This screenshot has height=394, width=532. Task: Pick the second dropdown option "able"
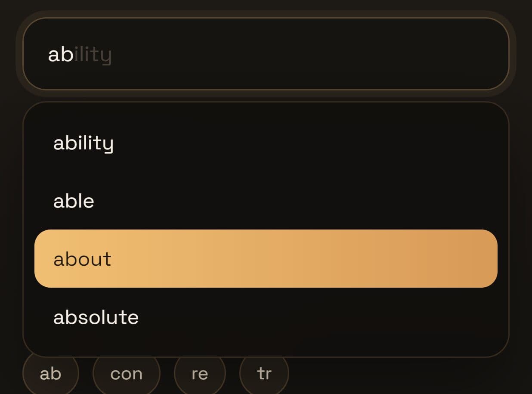pyautogui.click(x=266, y=201)
